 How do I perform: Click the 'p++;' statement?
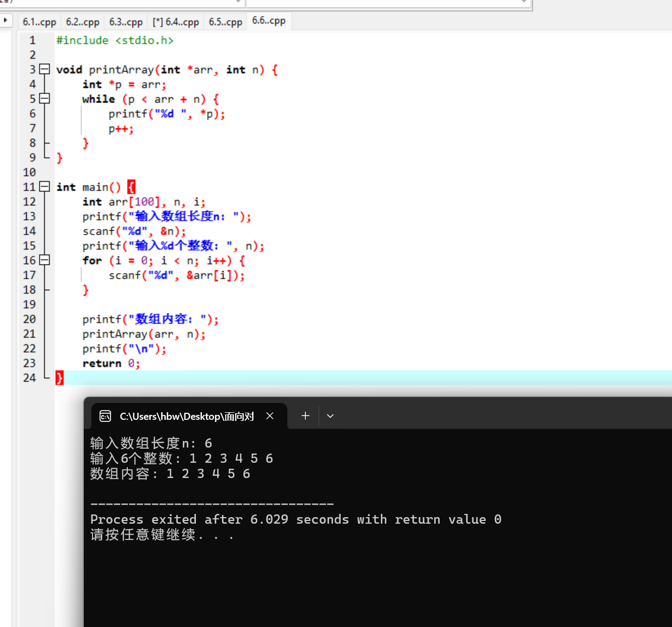[121, 129]
